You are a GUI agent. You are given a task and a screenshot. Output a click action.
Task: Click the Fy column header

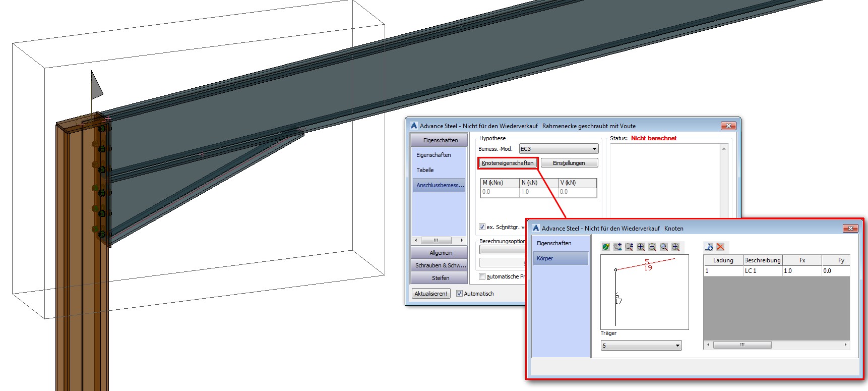tap(837, 260)
